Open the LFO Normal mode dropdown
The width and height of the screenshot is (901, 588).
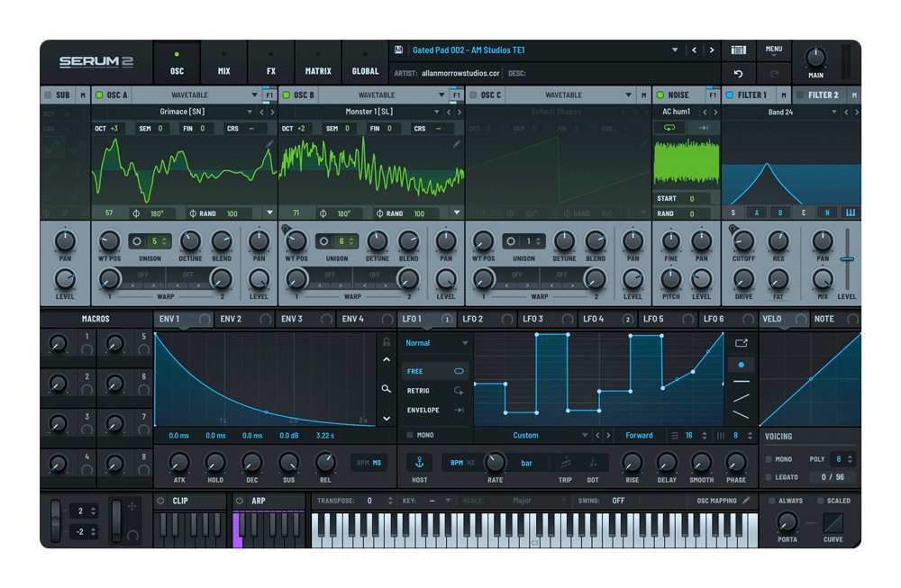(x=465, y=343)
